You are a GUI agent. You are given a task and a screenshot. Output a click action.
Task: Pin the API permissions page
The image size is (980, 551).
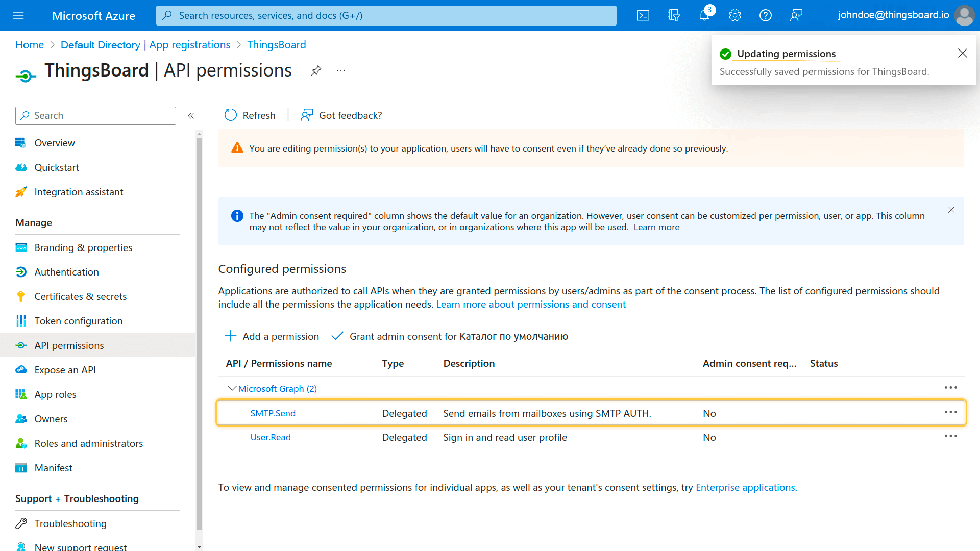(316, 71)
